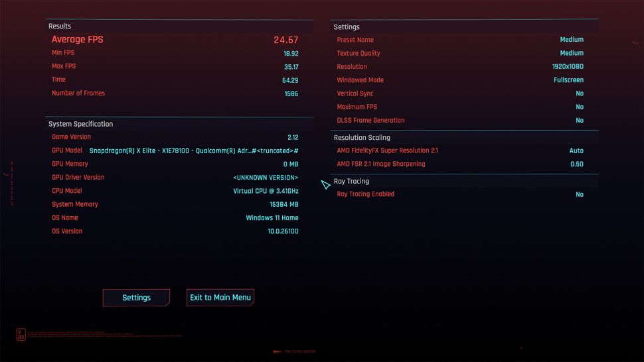Click the arrow emblem at bottom center
644x362 pixels.
coord(278,351)
